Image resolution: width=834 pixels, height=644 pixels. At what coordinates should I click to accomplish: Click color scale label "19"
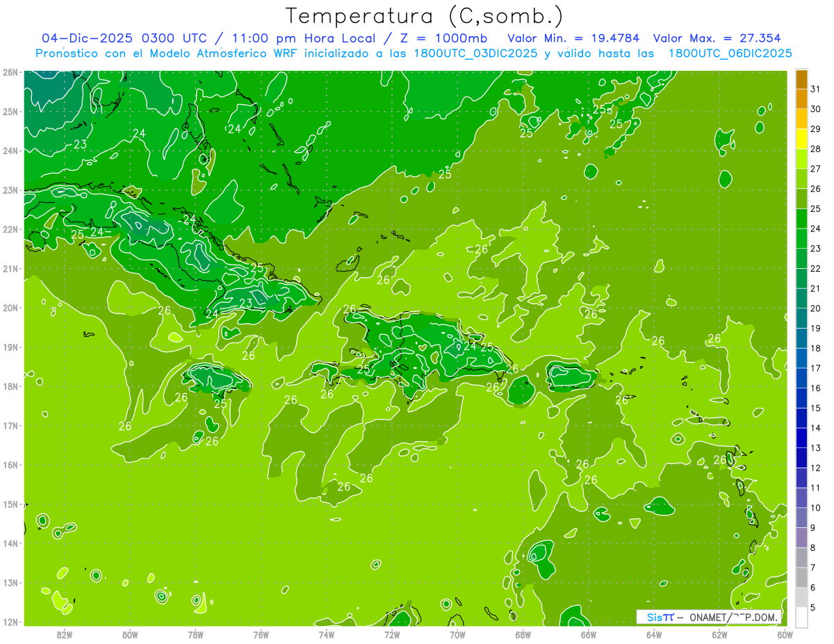[815, 328]
